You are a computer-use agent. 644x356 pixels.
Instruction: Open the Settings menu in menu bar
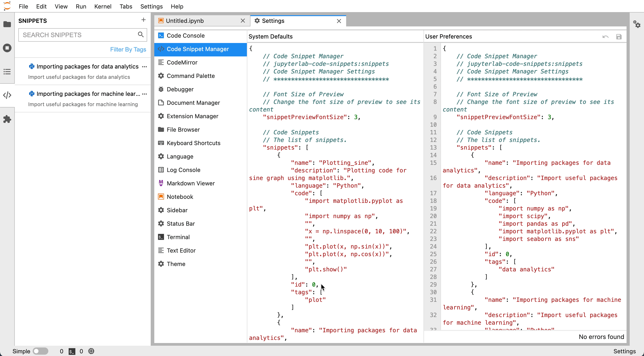click(152, 6)
